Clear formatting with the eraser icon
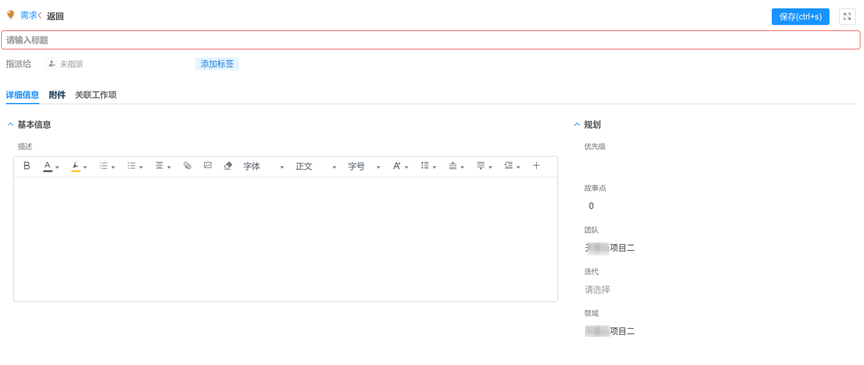 point(228,165)
